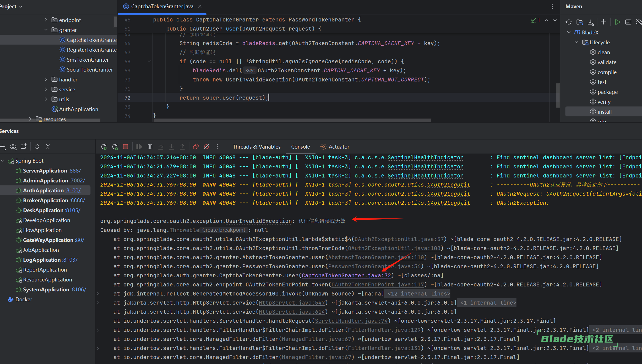The image size is (642, 364).
Task: Reload all Maven projects icon
Action: pyautogui.click(x=569, y=22)
